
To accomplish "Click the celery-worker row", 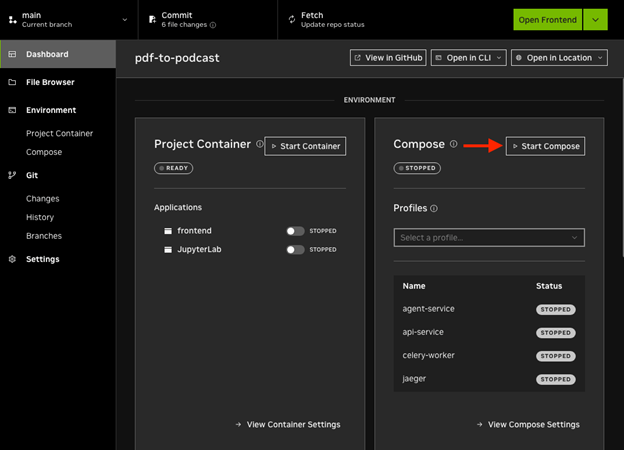I will pos(489,356).
